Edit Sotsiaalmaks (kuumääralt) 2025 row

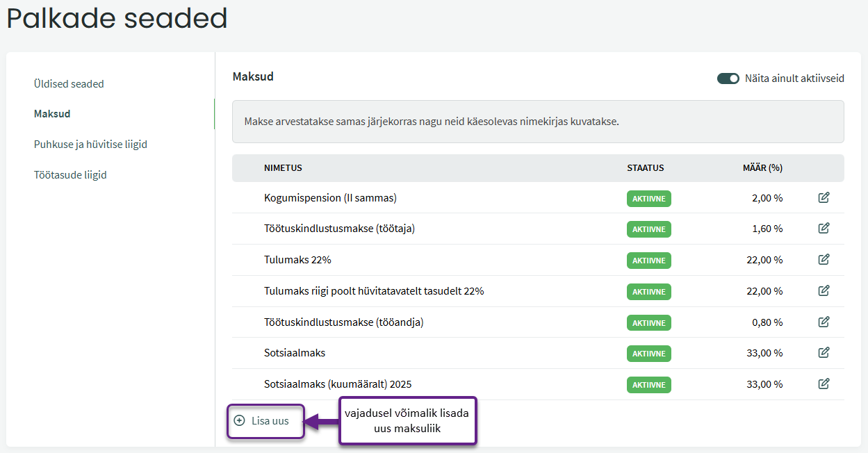pyautogui.click(x=824, y=384)
